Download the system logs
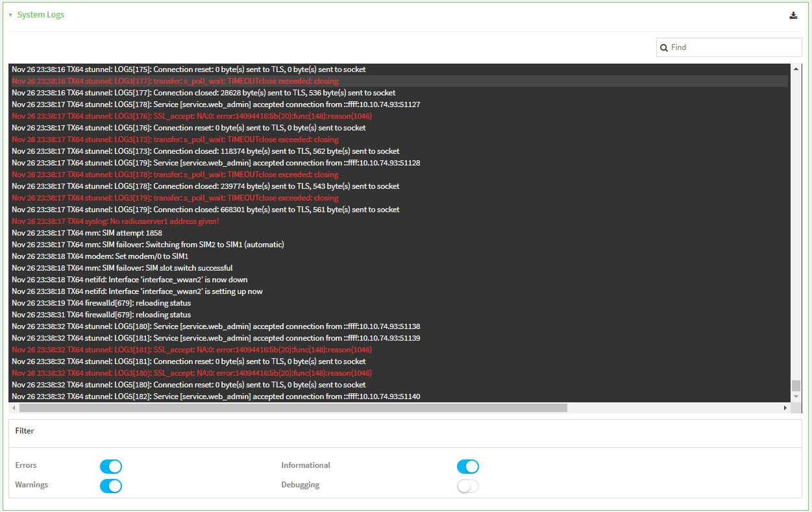The height and width of the screenshot is (512, 812). click(x=793, y=16)
